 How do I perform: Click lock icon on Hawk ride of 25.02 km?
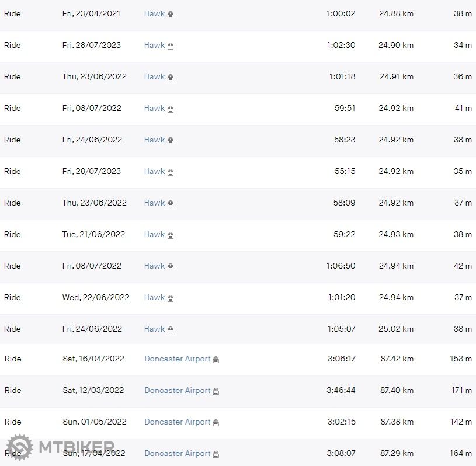171,330
